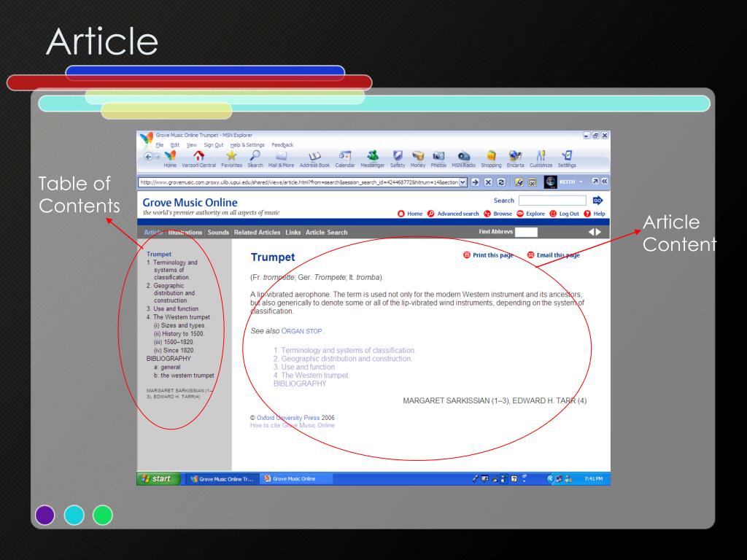Click the Windows start button
Screen dimensions: 747x560
[158, 478]
